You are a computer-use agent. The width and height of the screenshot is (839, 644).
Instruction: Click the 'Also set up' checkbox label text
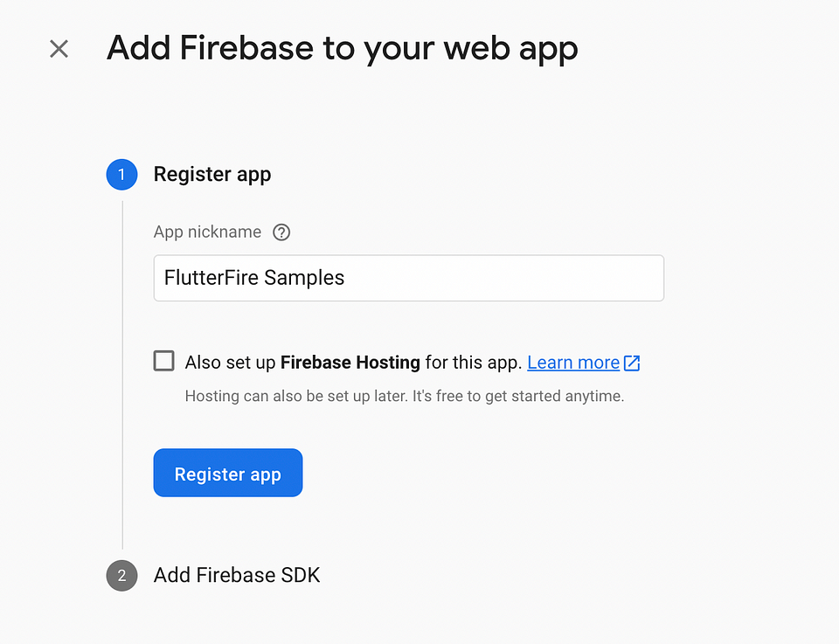click(230, 363)
